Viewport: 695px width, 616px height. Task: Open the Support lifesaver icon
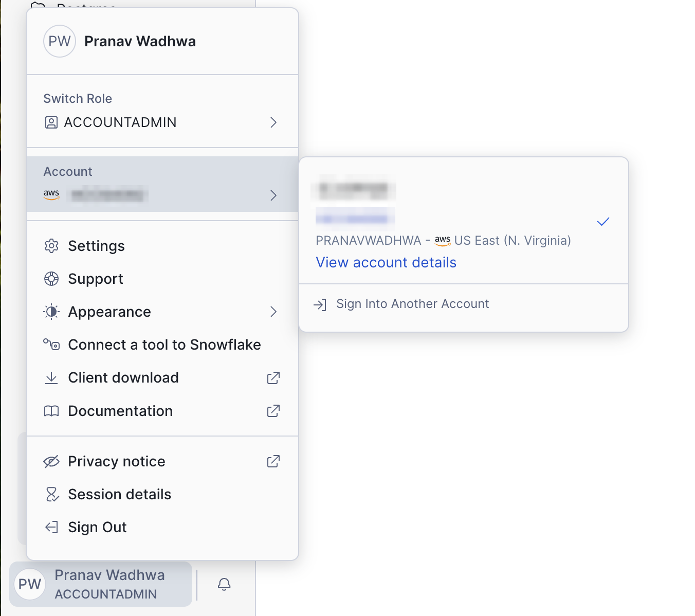[x=51, y=279]
